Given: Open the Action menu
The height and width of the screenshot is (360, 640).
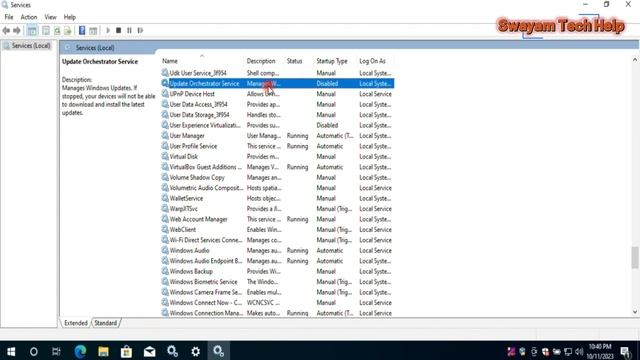Looking at the screenshot, I should coord(29,17).
